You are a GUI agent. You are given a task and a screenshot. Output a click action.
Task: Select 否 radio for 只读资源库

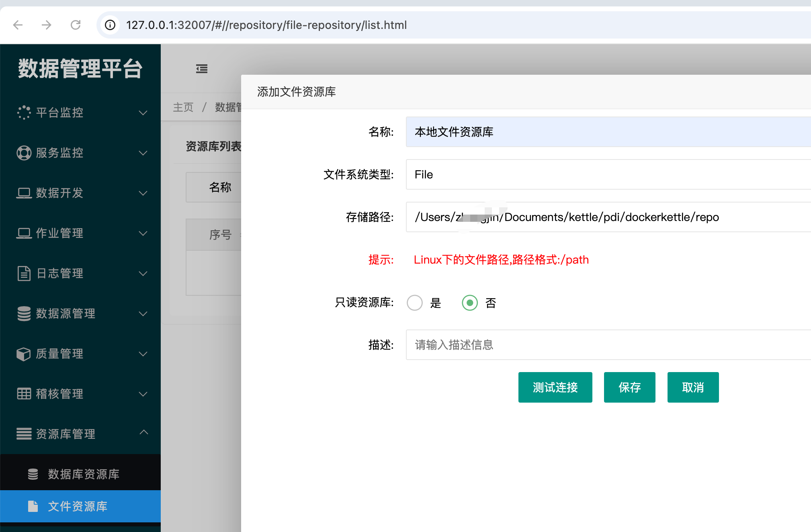tap(469, 303)
